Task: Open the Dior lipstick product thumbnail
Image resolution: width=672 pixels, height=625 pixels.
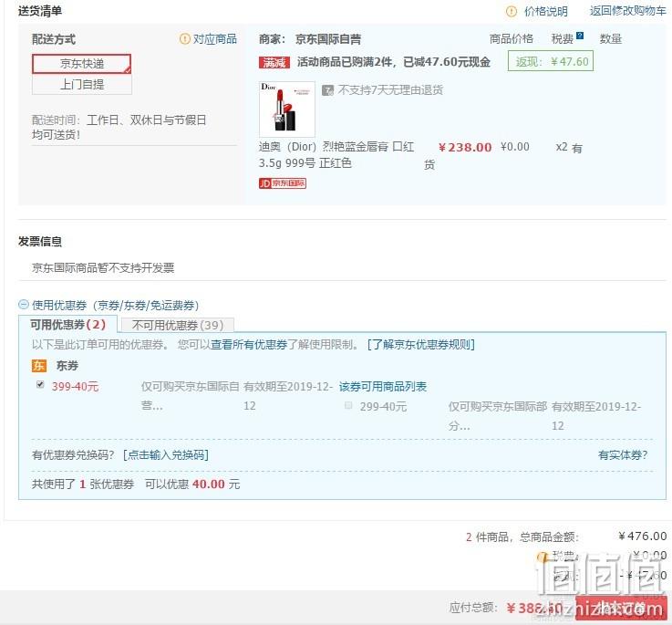Action: coord(286,109)
